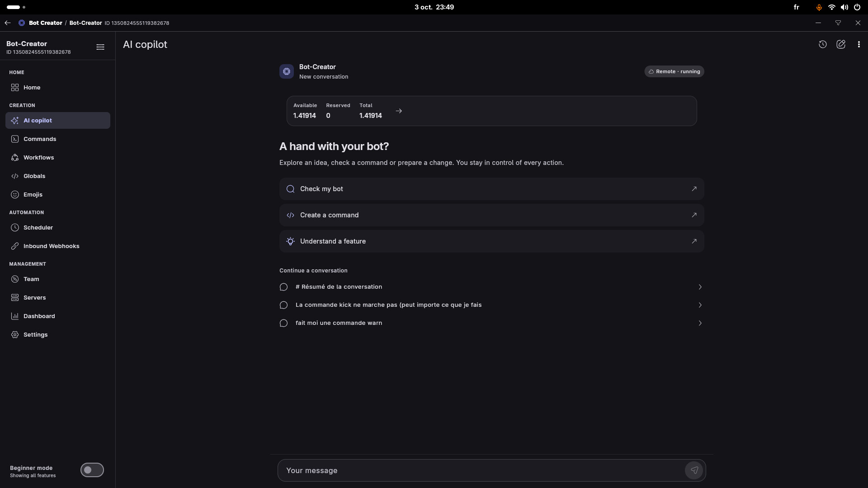Open Scheduler in the sidebar
The height and width of the screenshot is (488, 868).
pos(58,227)
